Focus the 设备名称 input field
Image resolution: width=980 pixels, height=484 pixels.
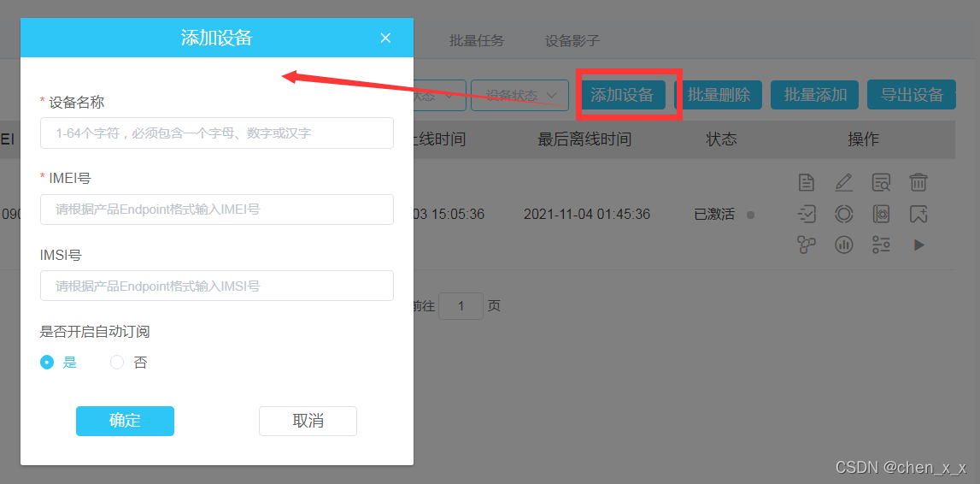point(217,133)
